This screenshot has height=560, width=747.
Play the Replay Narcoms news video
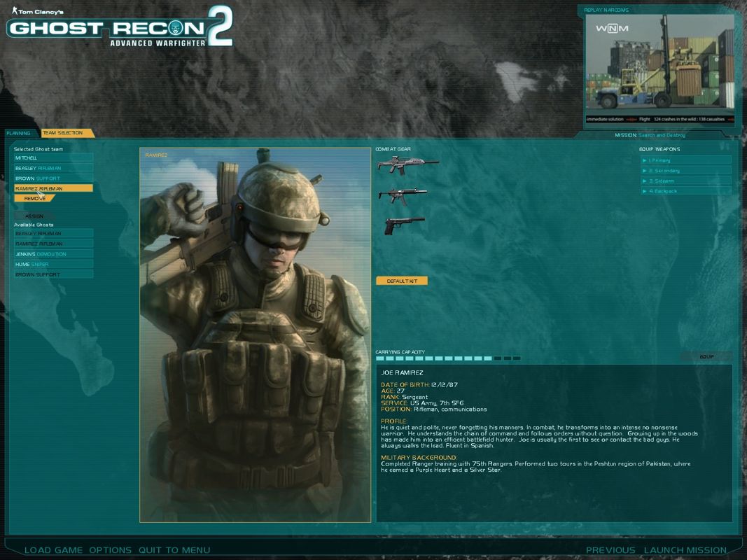[x=659, y=69]
